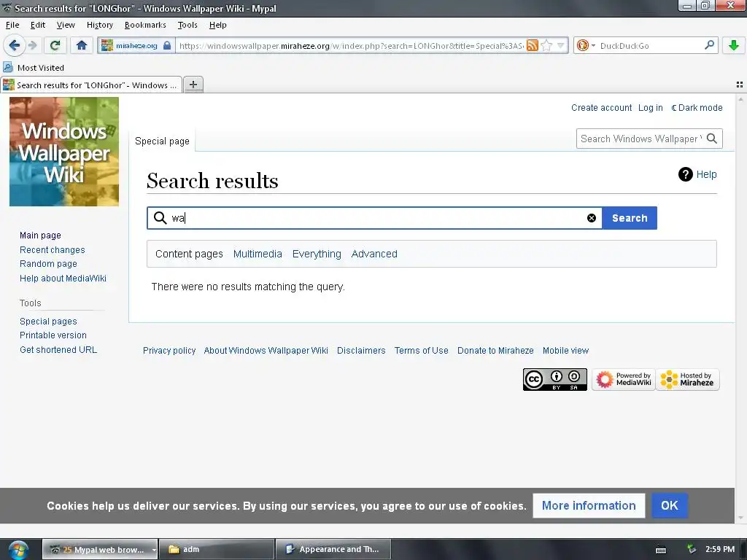
Task: Open the Tools menu
Action: [x=187, y=25]
